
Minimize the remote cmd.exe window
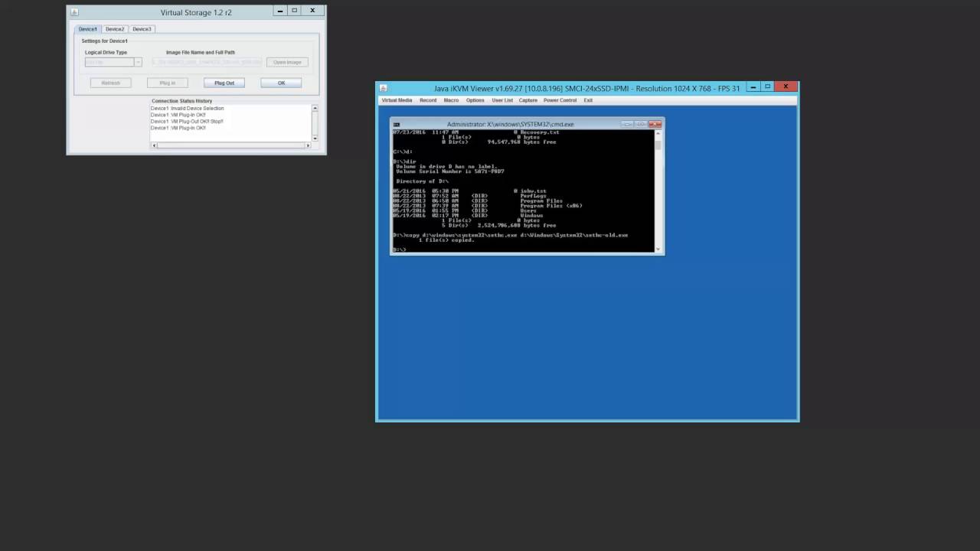[627, 124]
